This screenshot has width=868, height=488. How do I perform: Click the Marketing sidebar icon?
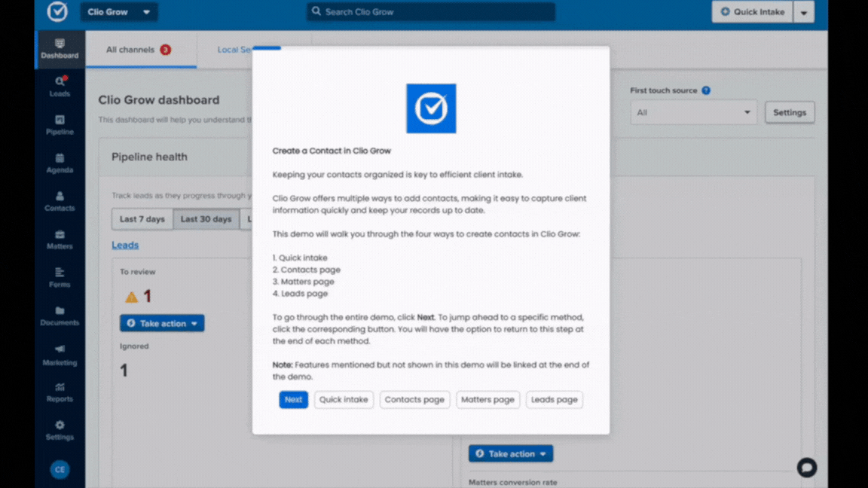60,355
